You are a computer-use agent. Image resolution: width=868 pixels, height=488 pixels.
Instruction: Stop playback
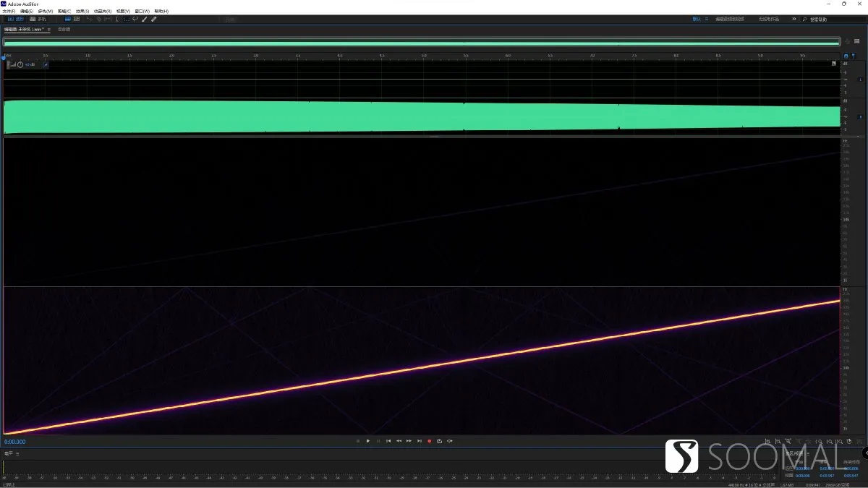(358, 441)
